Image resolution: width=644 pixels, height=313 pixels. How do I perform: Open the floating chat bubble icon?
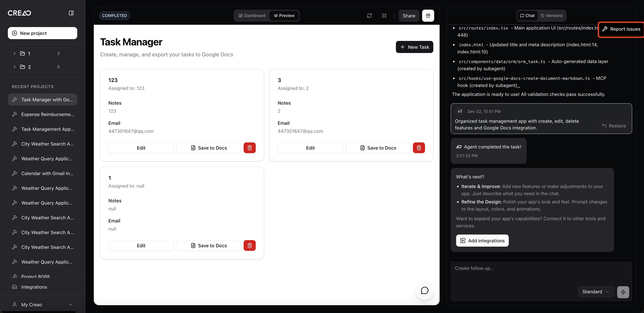tap(425, 291)
